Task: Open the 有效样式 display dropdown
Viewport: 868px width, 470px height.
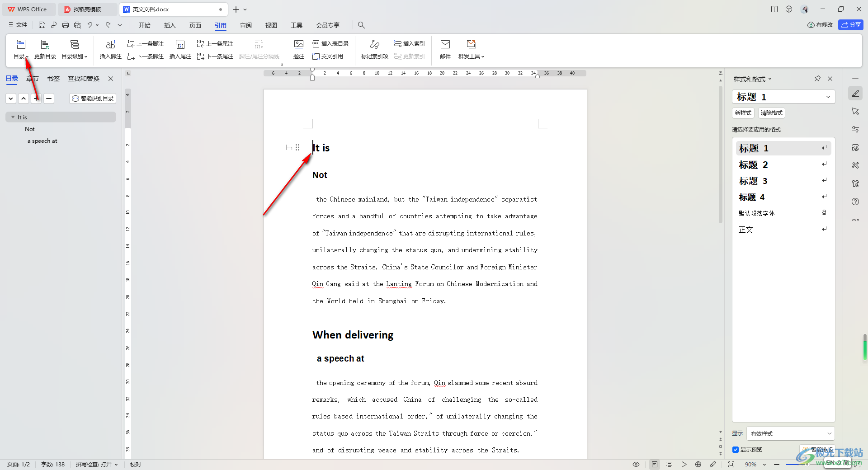Action: 790,433
